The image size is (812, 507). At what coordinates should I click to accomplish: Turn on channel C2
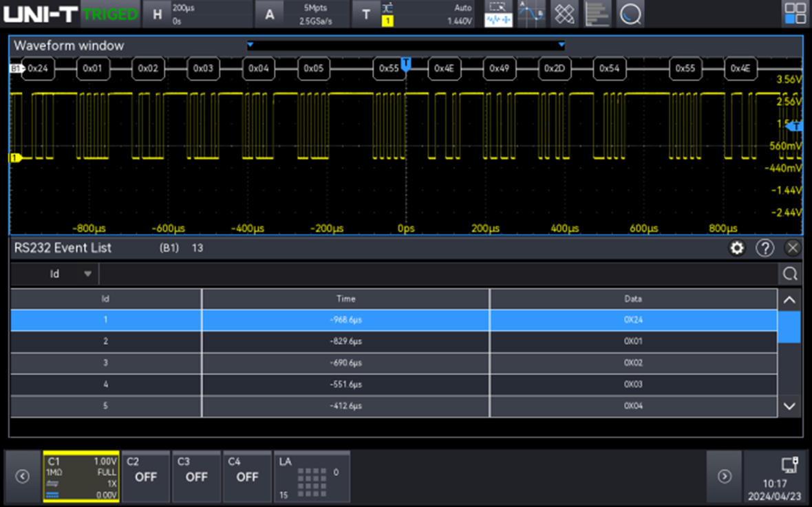(x=145, y=475)
